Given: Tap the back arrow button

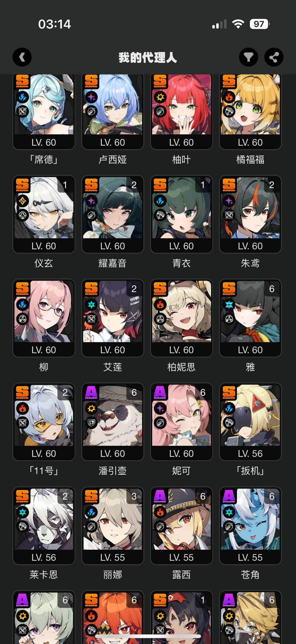Looking at the screenshot, I should (22, 57).
